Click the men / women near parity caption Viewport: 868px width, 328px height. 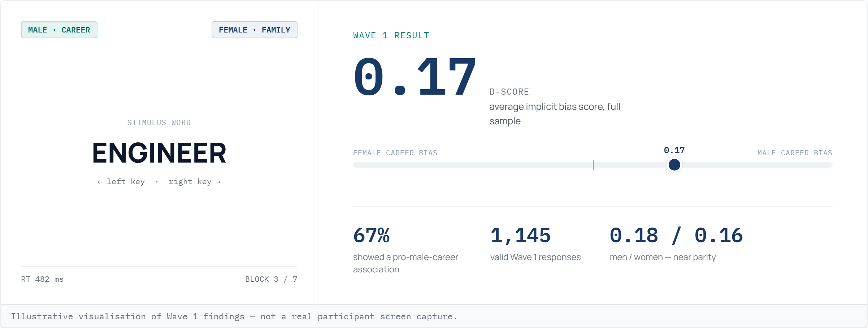coord(663,257)
